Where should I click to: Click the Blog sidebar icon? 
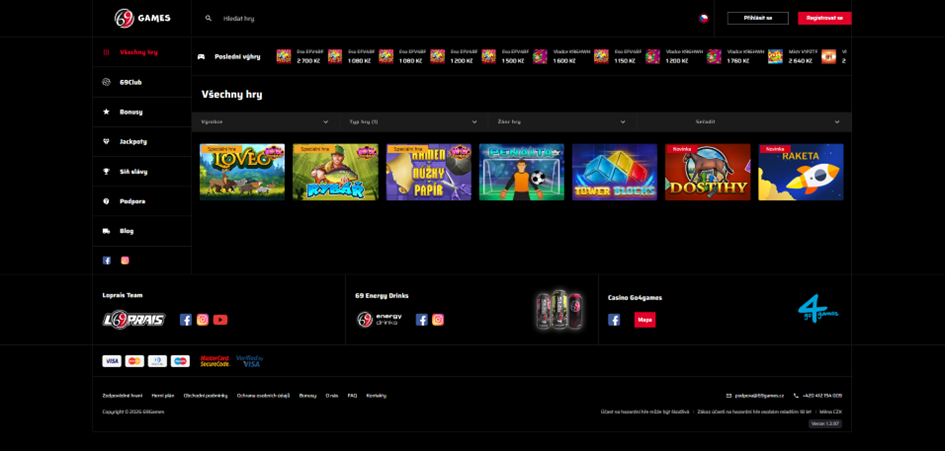[107, 231]
